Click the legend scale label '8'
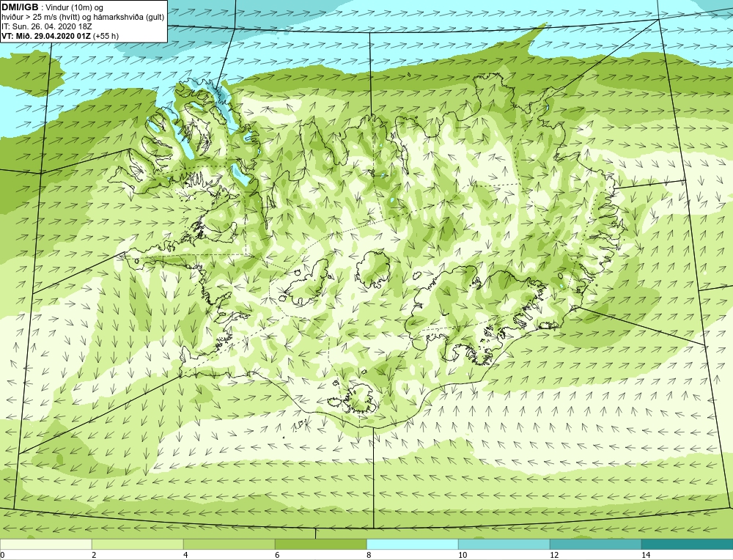 (369, 555)
